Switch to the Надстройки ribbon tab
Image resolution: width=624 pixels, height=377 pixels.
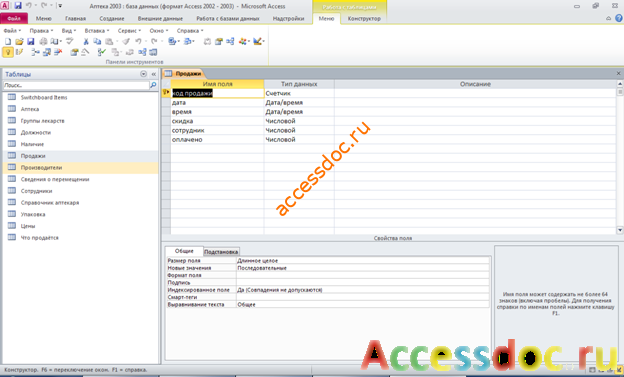coord(288,18)
